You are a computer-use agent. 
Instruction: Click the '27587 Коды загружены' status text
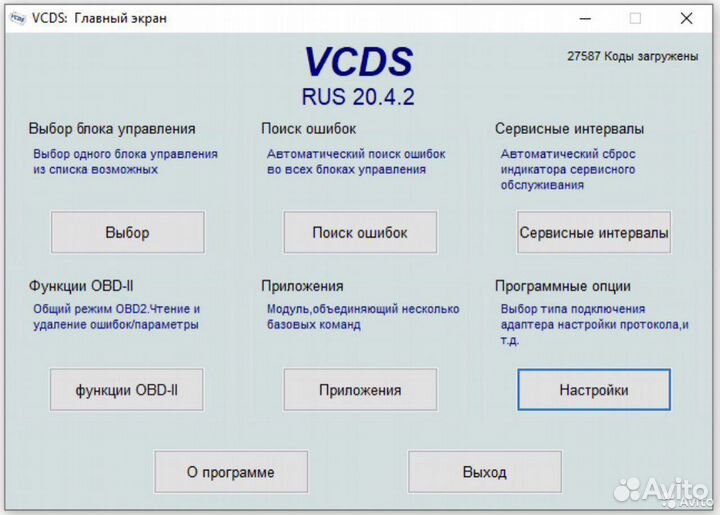(x=632, y=56)
